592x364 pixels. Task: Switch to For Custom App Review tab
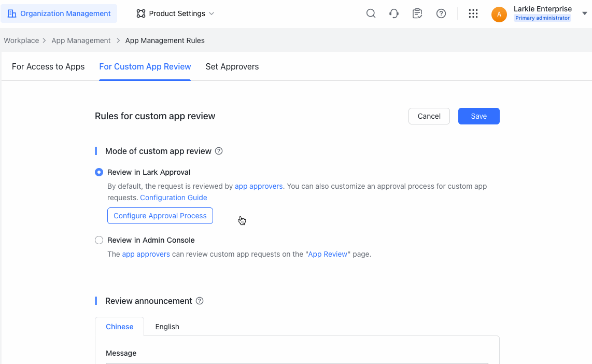(x=145, y=66)
